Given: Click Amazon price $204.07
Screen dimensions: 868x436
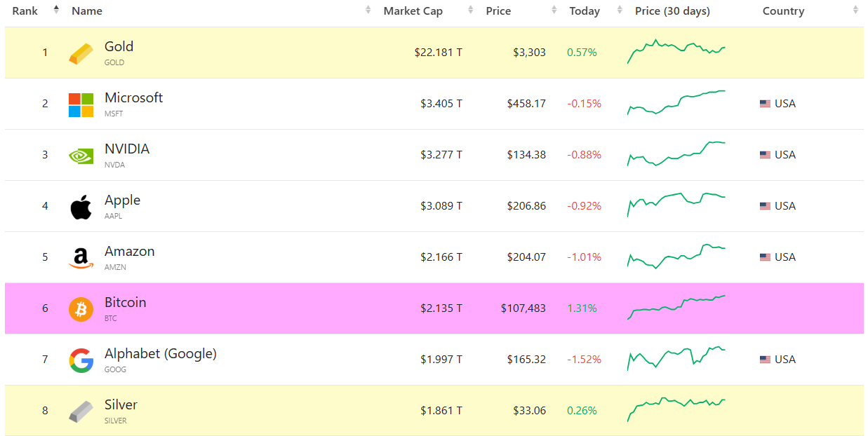Looking at the screenshot, I should [526, 257].
